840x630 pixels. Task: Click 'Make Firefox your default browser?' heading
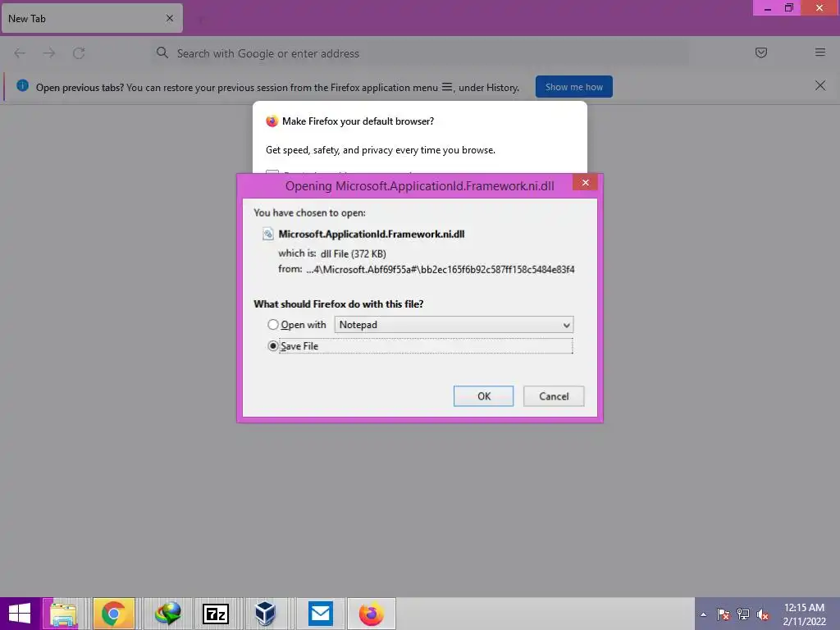(358, 121)
